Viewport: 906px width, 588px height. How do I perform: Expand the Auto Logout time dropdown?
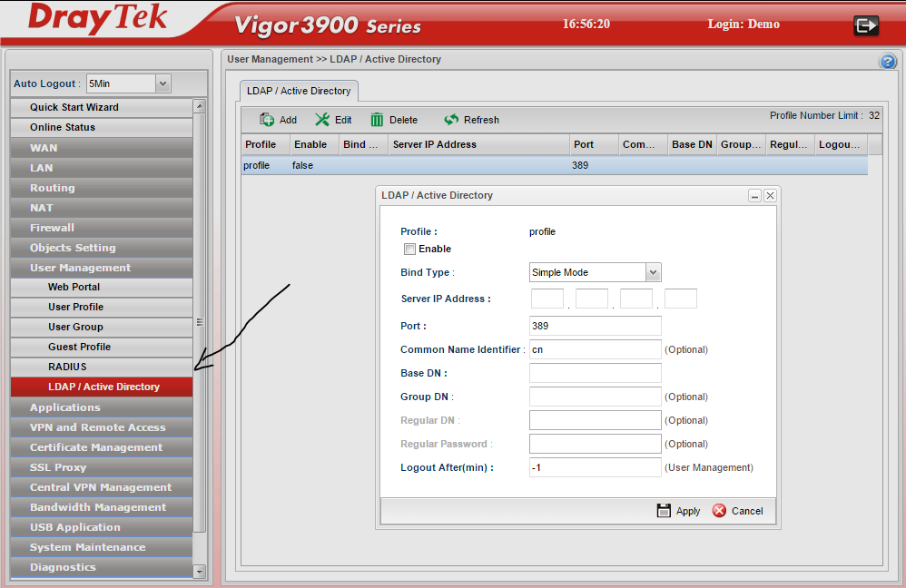(162, 83)
